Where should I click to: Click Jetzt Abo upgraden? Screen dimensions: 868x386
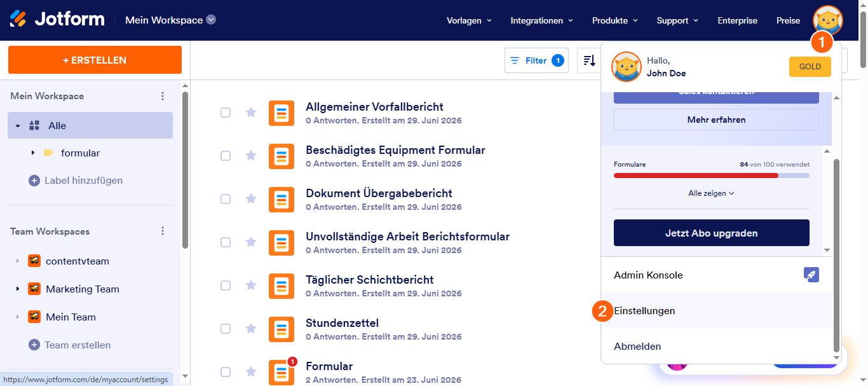click(x=712, y=233)
